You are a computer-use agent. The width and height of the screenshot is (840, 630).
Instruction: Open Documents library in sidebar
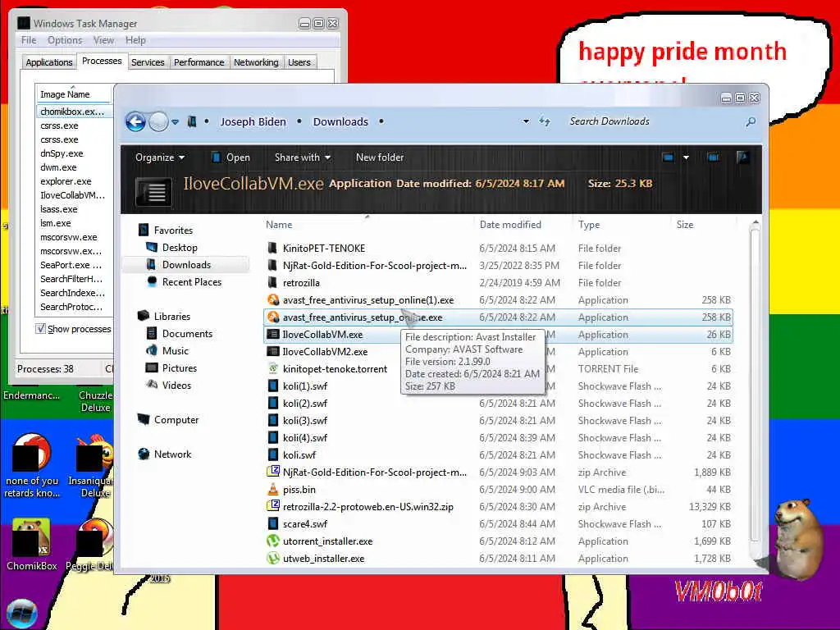(x=188, y=334)
